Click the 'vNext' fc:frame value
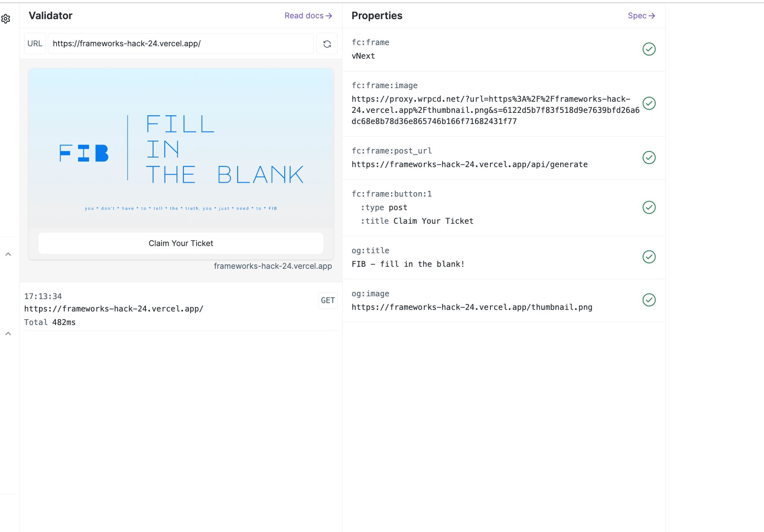Viewport: 764px width, 532px height. pos(363,56)
